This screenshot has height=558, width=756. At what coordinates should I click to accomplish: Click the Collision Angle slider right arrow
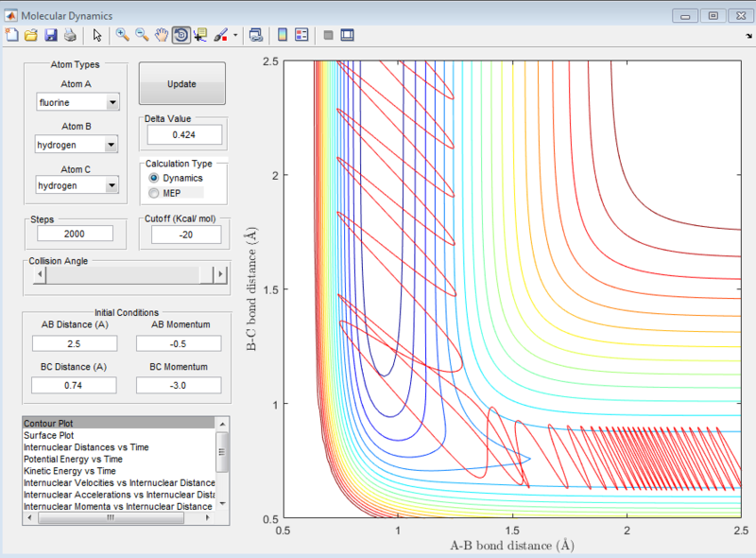click(221, 274)
